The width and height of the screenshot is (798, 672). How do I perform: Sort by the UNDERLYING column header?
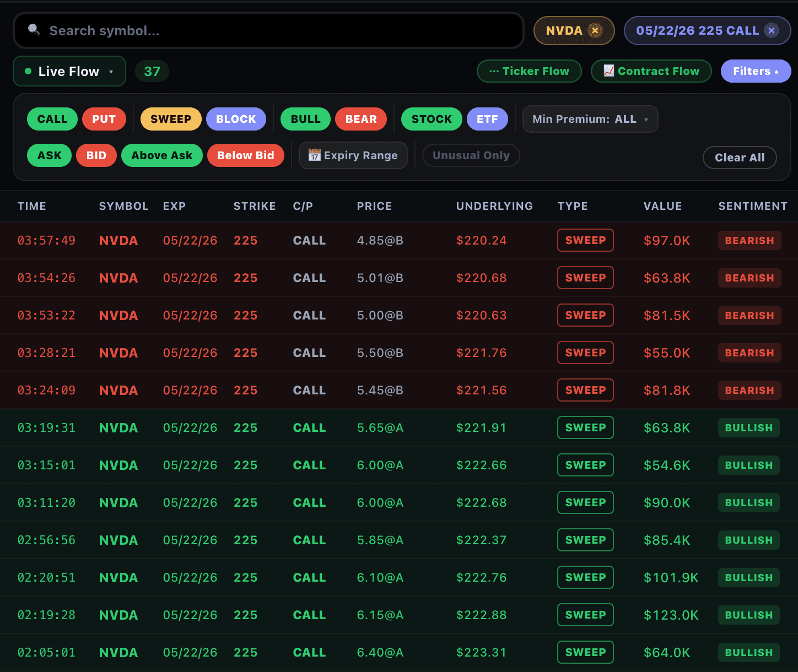pyautogui.click(x=495, y=206)
